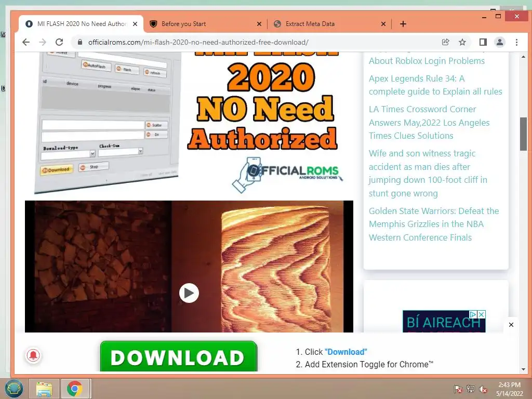Viewport: 532px width, 399px height.
Task: Close the bottom download ad banner
Action: click(x=511, y=325)
